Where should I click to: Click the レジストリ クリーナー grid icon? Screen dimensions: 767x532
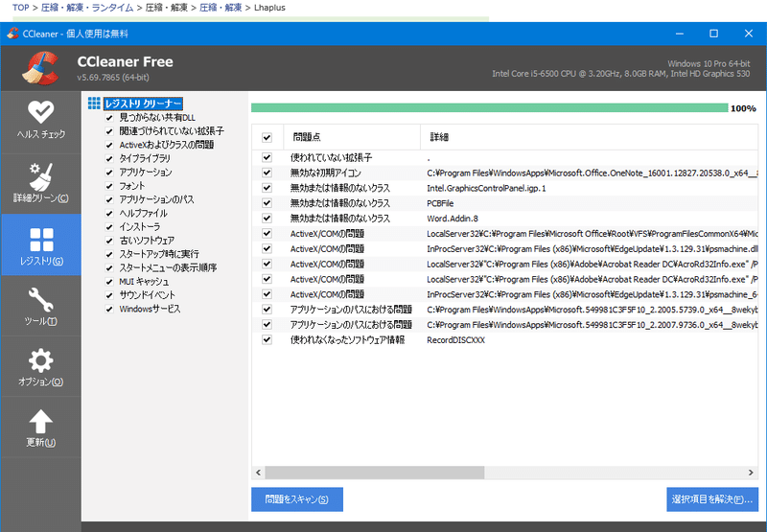click(x=94, y=104)
